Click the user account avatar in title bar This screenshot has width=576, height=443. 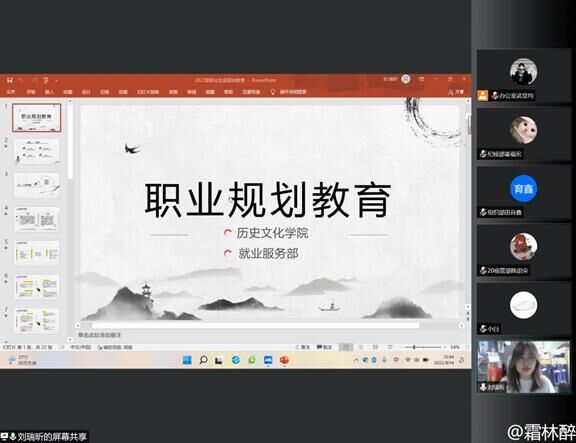click(406, 79)
